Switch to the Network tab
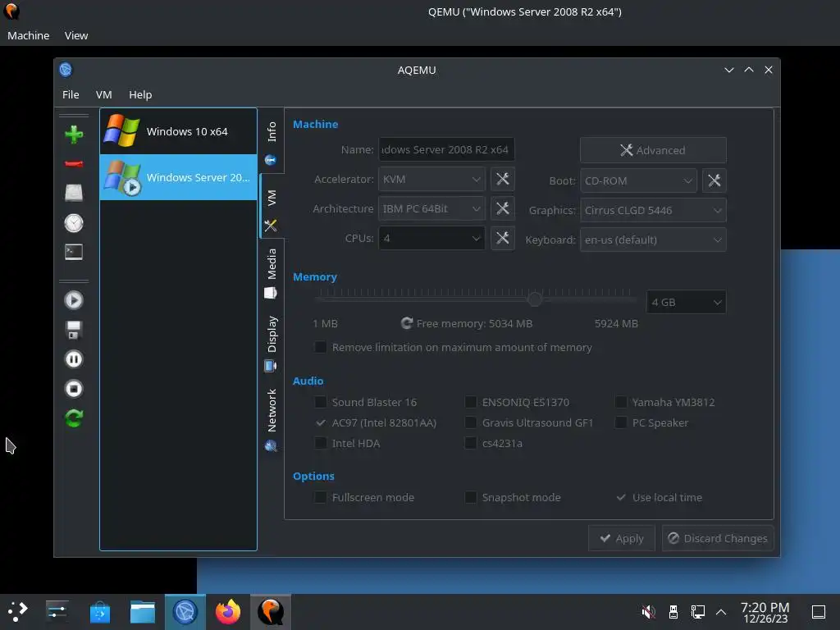The height and width of the screenshot is (630, 840). point(272,420)
